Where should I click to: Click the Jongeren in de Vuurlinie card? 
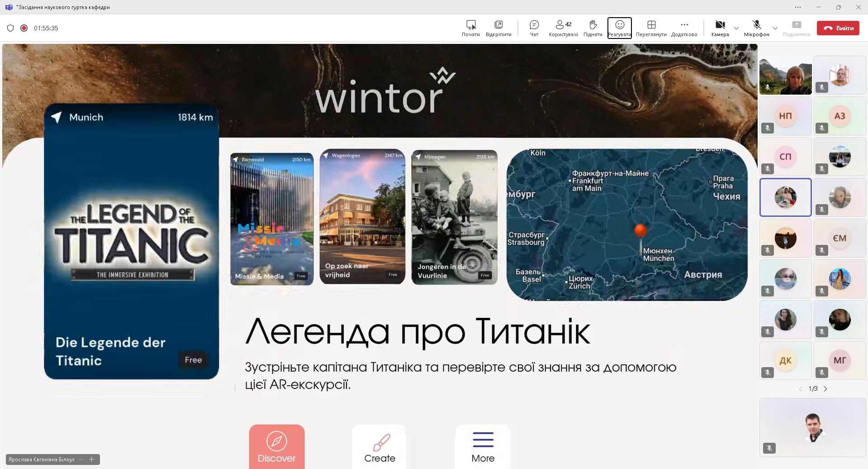click(x=454, y=217)
